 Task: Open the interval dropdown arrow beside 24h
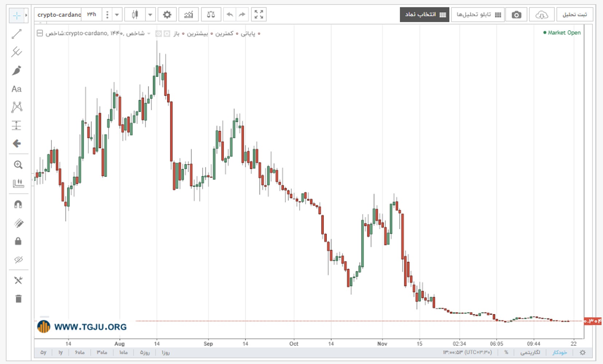(117, 15)
